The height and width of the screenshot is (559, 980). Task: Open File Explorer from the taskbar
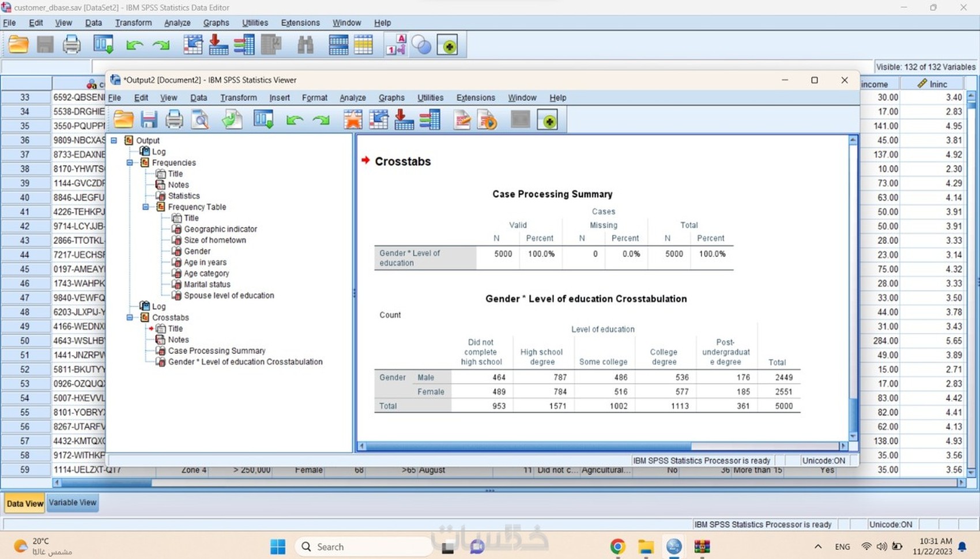646,546
